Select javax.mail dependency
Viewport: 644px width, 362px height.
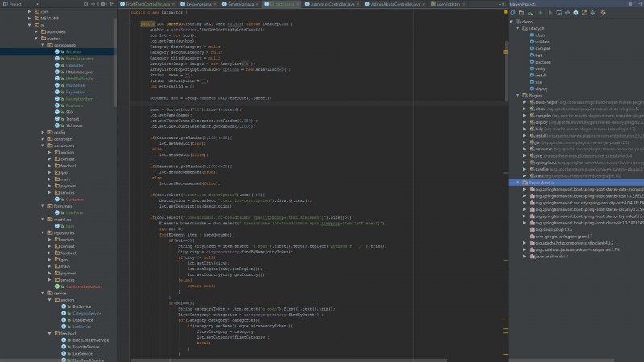pos(551,257)
